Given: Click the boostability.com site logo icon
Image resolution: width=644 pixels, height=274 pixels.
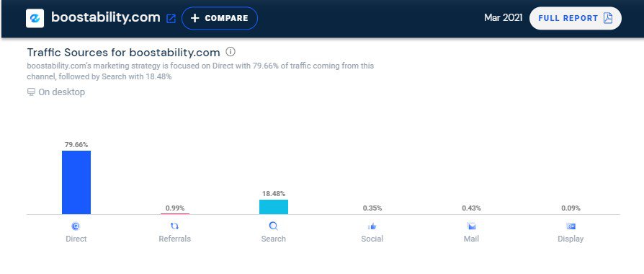Looking at the screenshot, I should click(x=35, y=19).
